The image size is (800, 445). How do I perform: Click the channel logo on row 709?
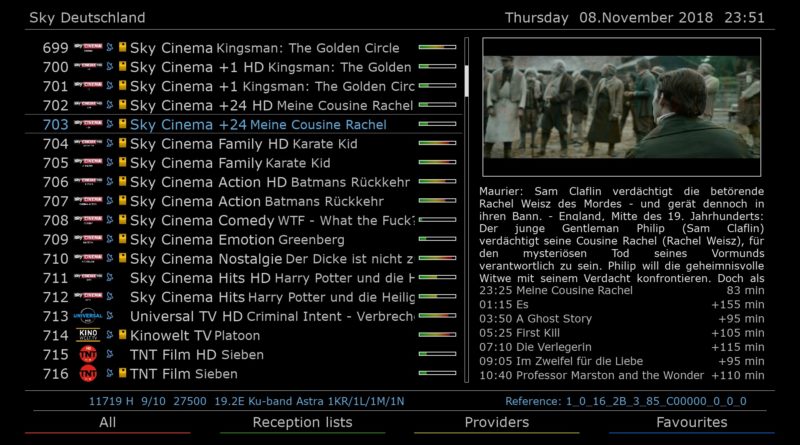(88, 239)
